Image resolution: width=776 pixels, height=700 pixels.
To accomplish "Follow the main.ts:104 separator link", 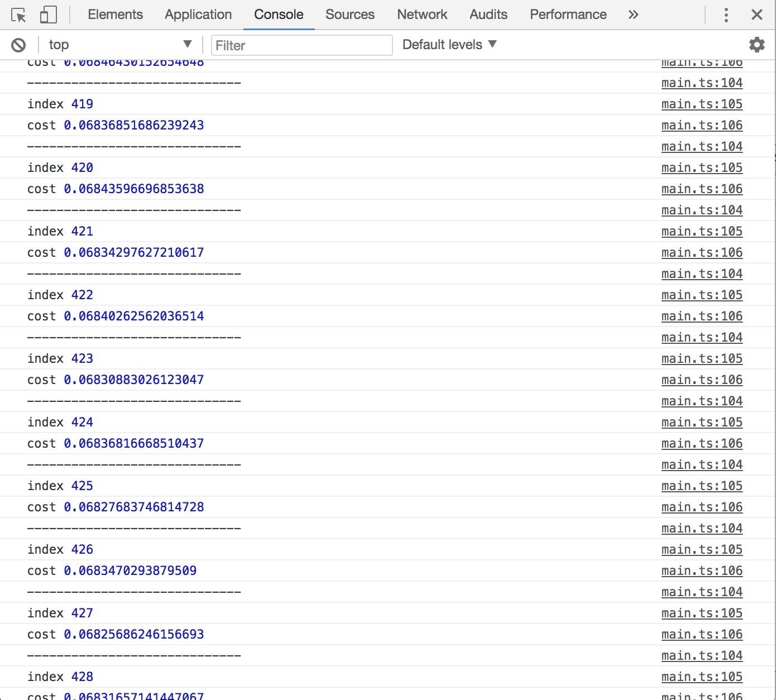I will pyautogui.click(x=702, y=655).
